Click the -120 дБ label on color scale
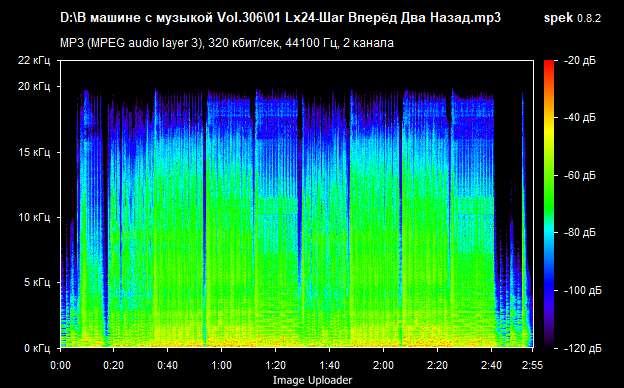 pos(582,348)
